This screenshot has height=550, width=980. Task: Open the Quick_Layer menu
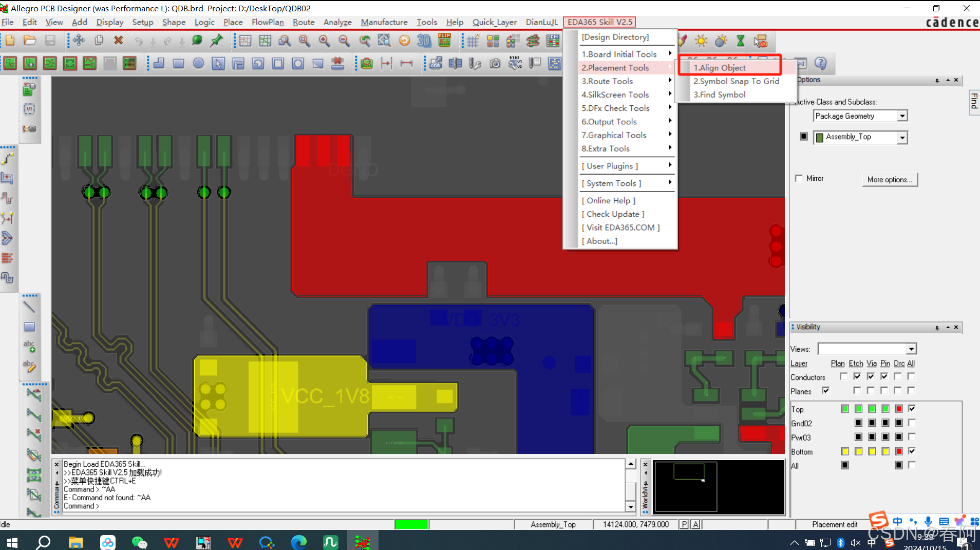pyautogui.click(x=495, y=22)
